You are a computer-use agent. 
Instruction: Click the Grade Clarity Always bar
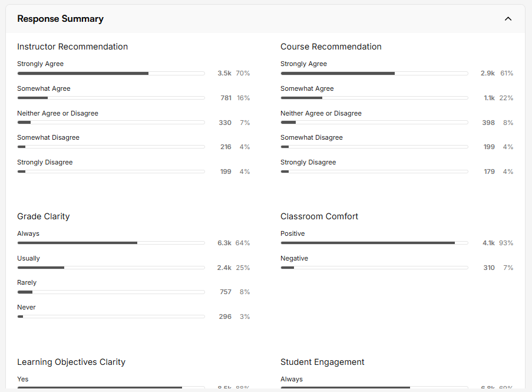point(111,243)
